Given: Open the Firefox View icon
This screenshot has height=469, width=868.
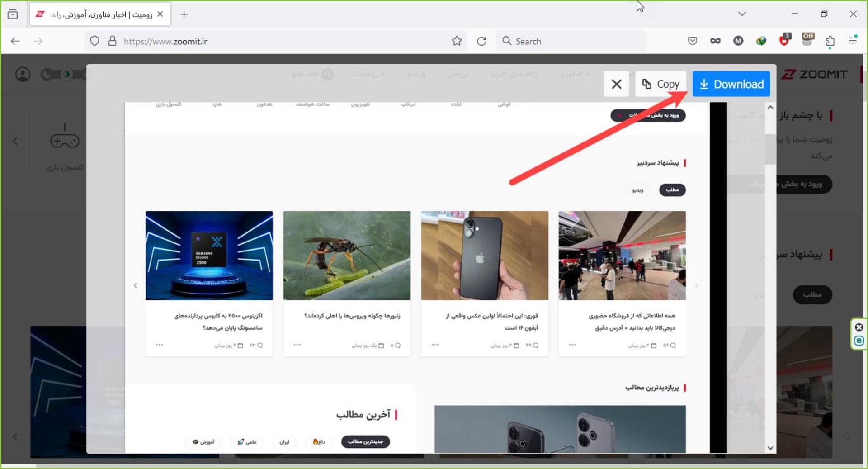Looking at the screenshot, I should pos(13,14).
